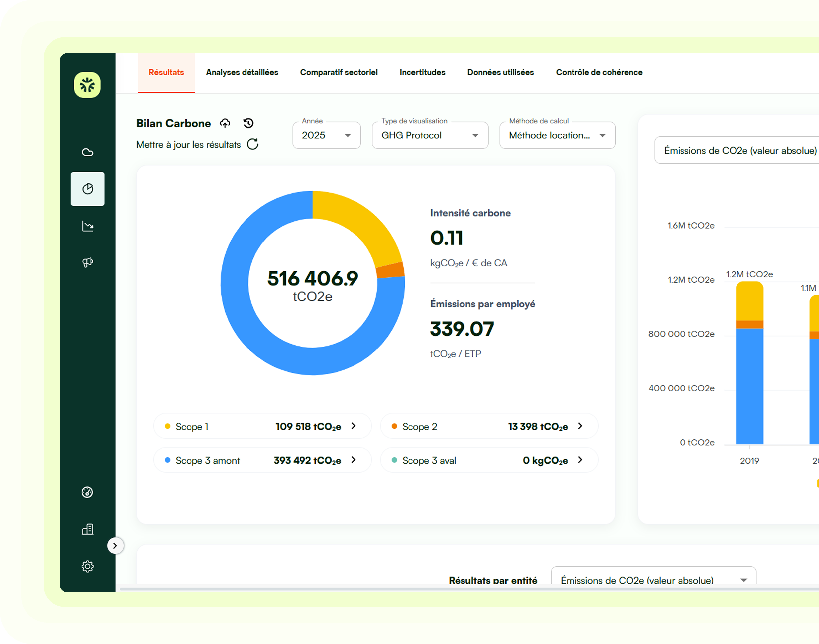Expand the sidebar with the arrow button

tap(115, 546)
